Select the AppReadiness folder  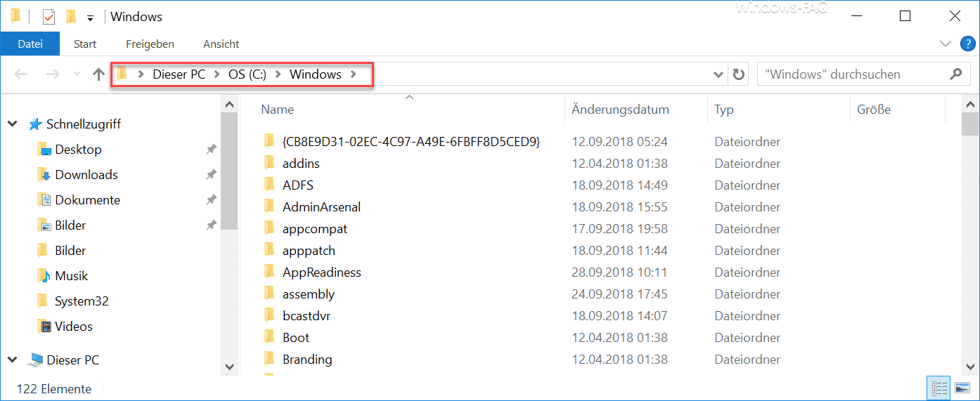point(322,272)
